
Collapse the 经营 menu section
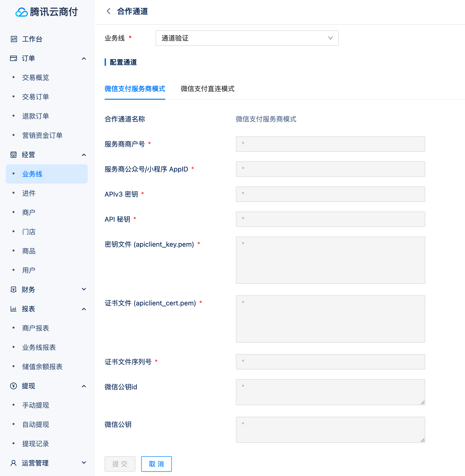pos(84,155)
